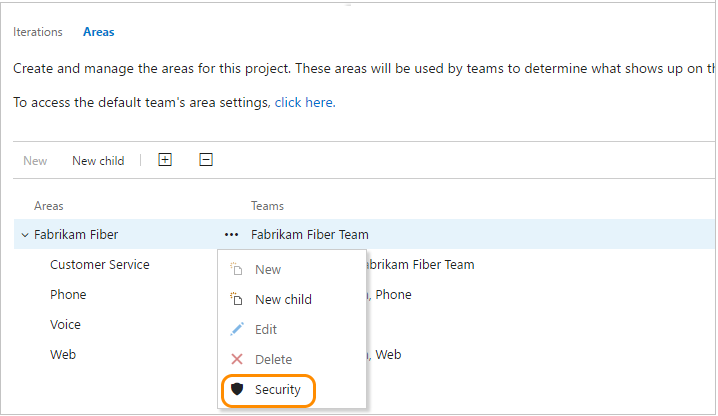The width and height of the screenshot is (718, 416).
Task: Open the ellipsis menu for Fabrikam Fiber
Action: [x=231, y=235]
